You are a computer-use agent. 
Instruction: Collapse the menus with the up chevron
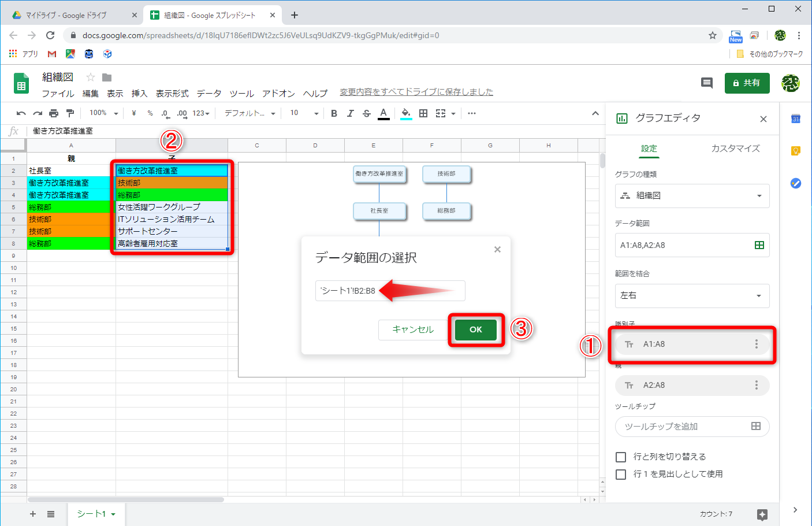pos(595,113)
